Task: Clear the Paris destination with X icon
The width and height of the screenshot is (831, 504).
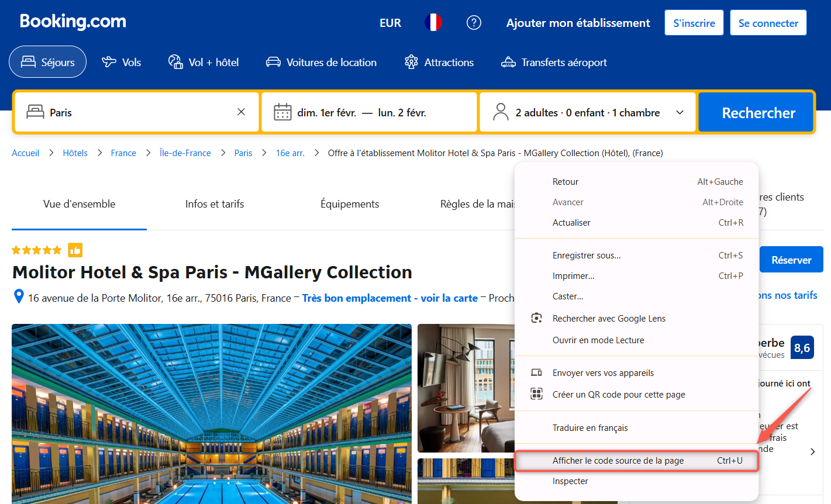Action: pos(241,112)
